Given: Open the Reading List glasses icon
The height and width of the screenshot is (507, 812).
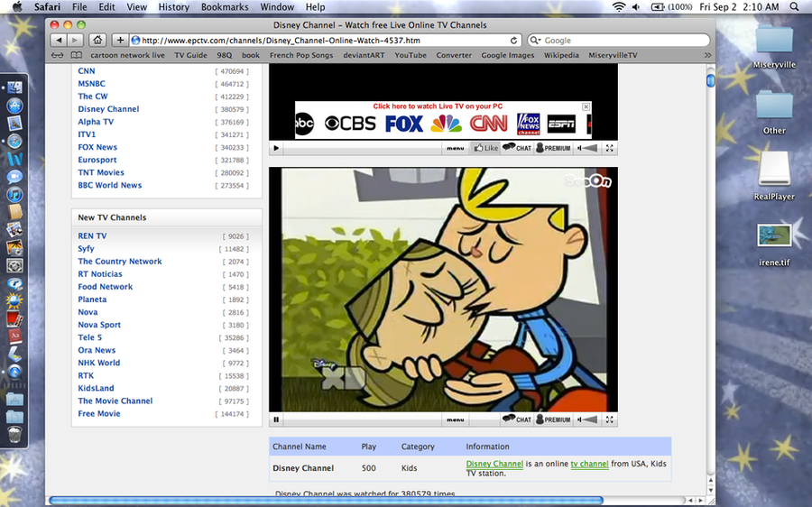Looking at the screenshot, I should (x=58, y=55).
